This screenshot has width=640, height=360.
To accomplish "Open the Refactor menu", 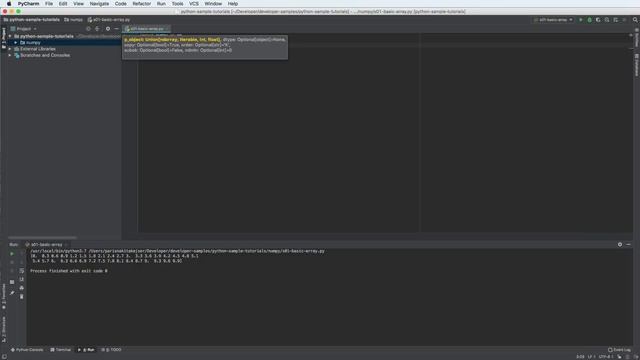I will 142,4.
